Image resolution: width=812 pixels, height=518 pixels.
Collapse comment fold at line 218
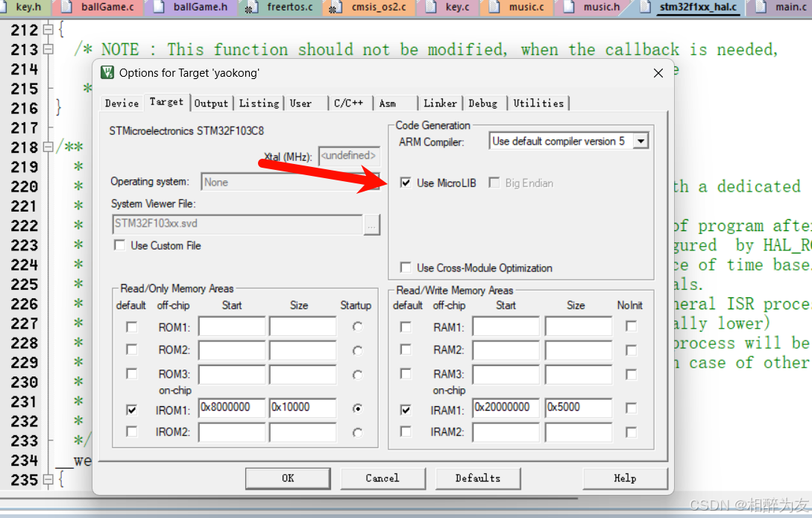48,148
